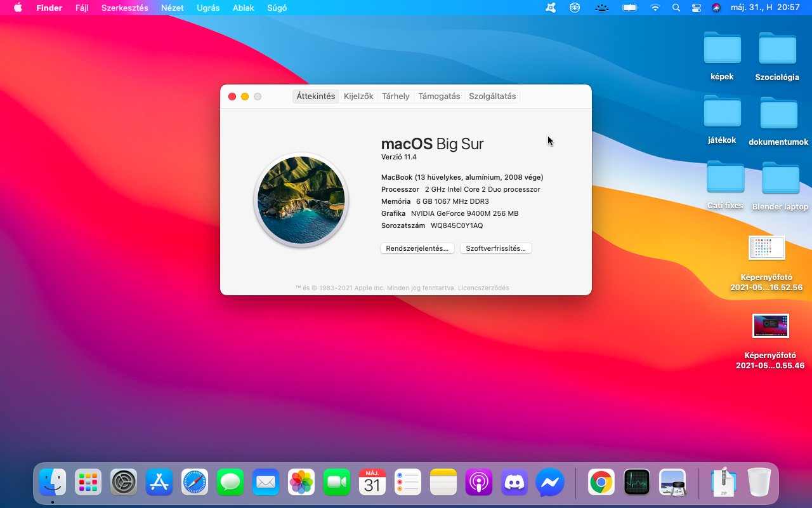Open the Wi-Fi status menu

click(x=655, y=8)
